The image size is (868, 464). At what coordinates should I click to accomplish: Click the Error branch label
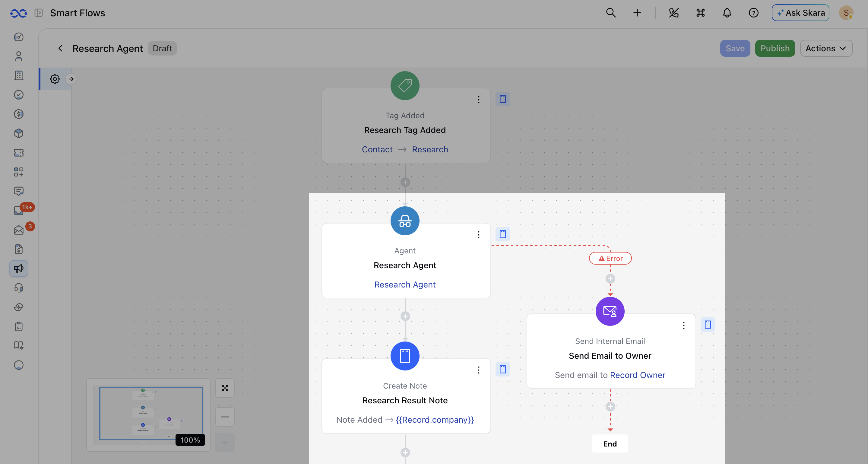(x=610, y=259)
